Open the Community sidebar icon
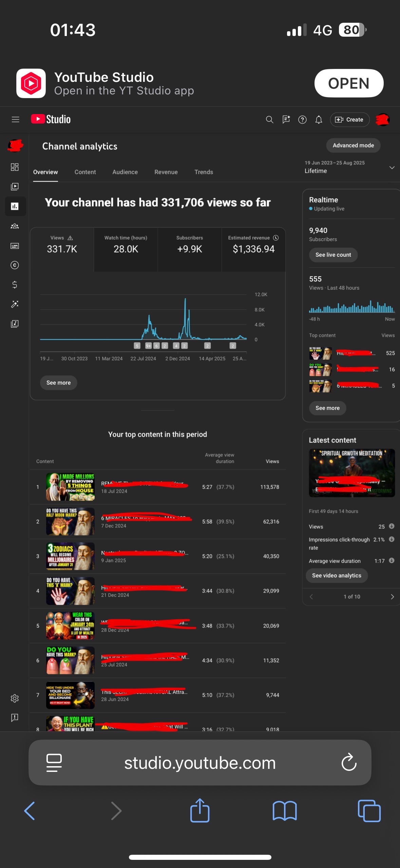 tap(15, 226)
